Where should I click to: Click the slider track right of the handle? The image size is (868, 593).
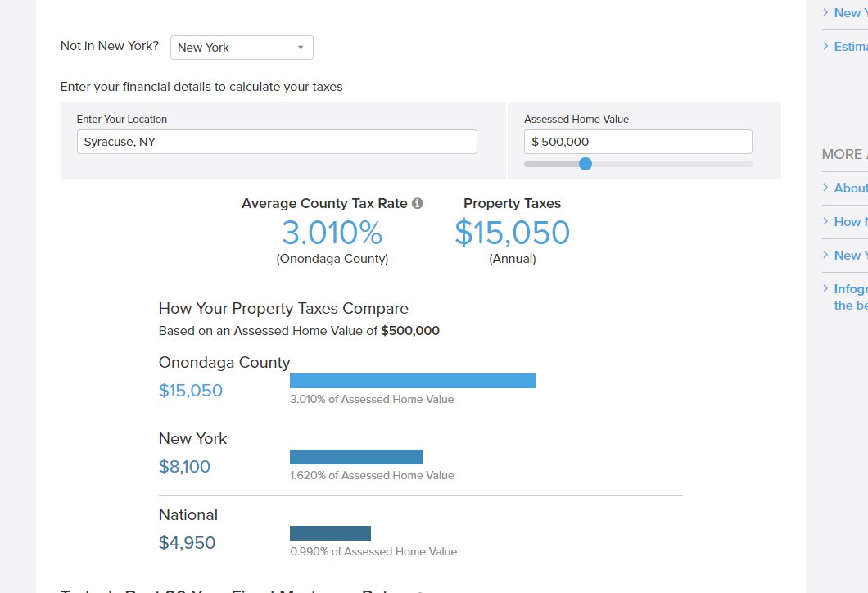coord(672,165)
